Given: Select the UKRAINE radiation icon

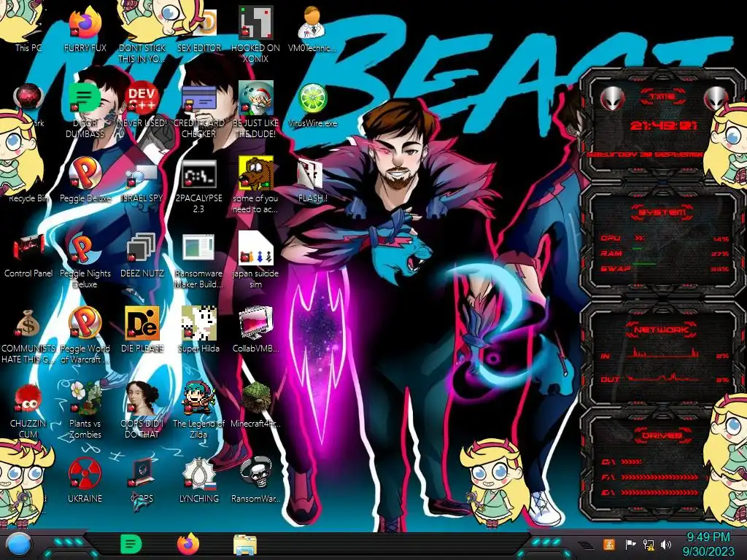Looking at the screenshot, I should click(85, 480).
